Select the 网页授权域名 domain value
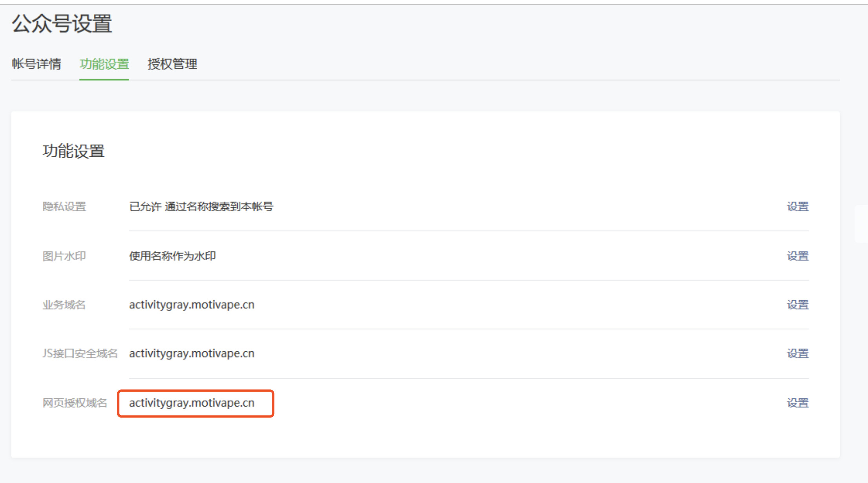Viewport: 868px width, 483px height. (192, 403)
